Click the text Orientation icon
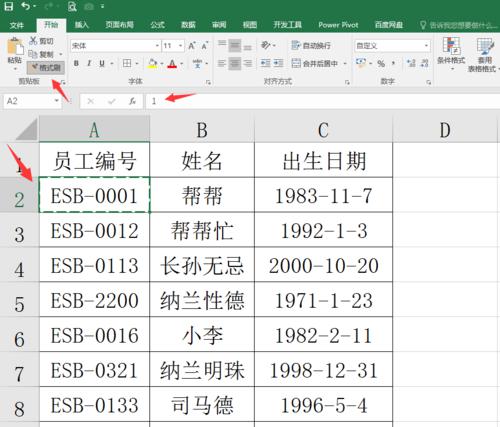The image size is (500, 427). pos(266,45)
